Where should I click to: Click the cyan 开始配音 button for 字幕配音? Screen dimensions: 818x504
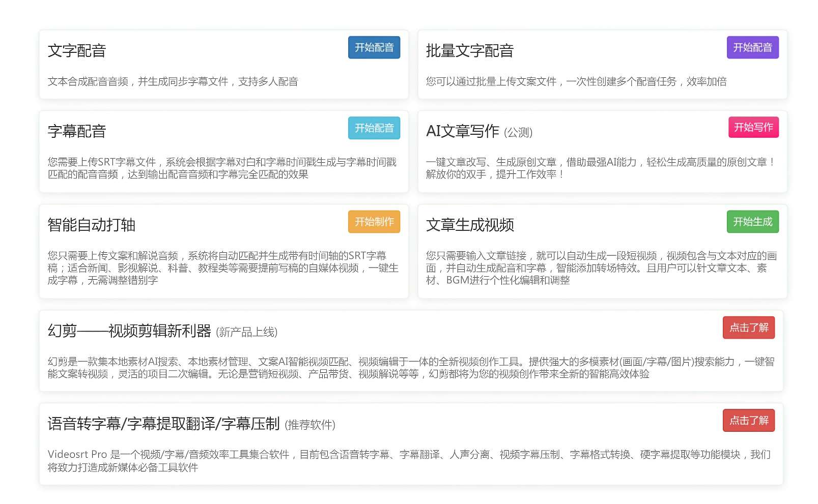(x=374, y=128)
